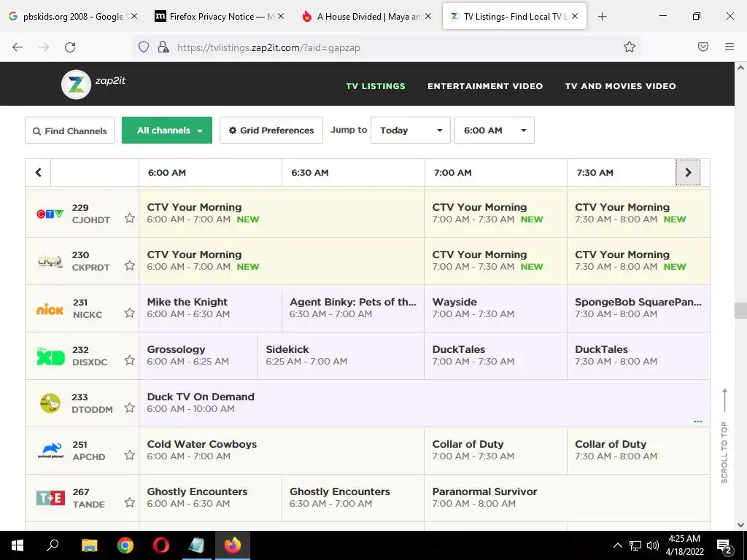Open the volume control in system tray
Screen dimensions: 747x560
[x=653, y=545]
